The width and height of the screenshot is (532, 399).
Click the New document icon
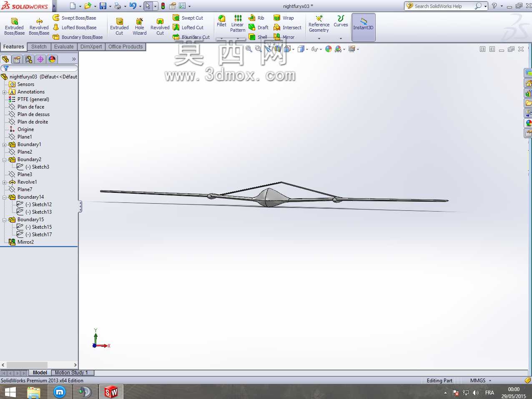[x=73, y=6]
